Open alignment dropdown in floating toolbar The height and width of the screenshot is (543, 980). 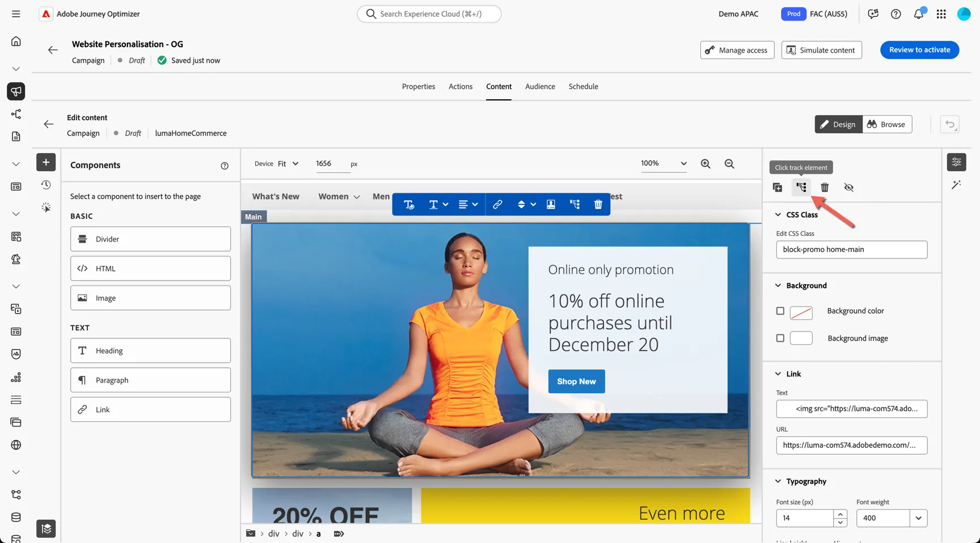[x=468, y=204]
